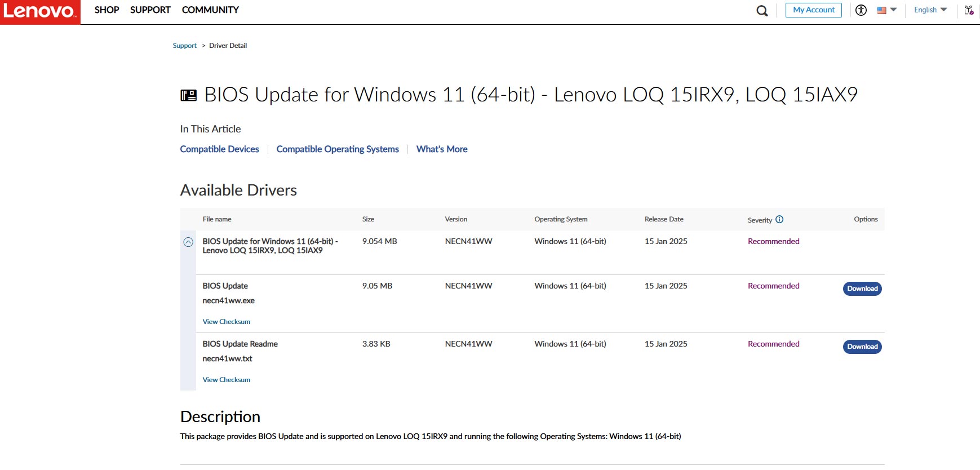Open the SUPPORT menu
This screenshot has width=980, height=470.
150,10
